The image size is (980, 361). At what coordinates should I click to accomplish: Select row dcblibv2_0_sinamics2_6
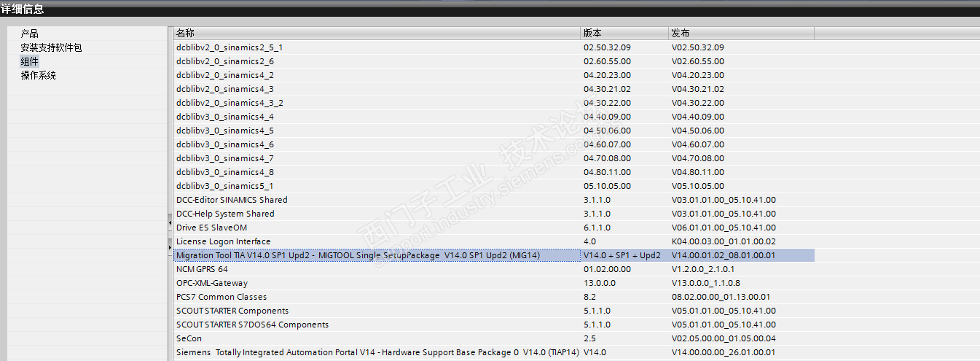[x=494, y=61]
